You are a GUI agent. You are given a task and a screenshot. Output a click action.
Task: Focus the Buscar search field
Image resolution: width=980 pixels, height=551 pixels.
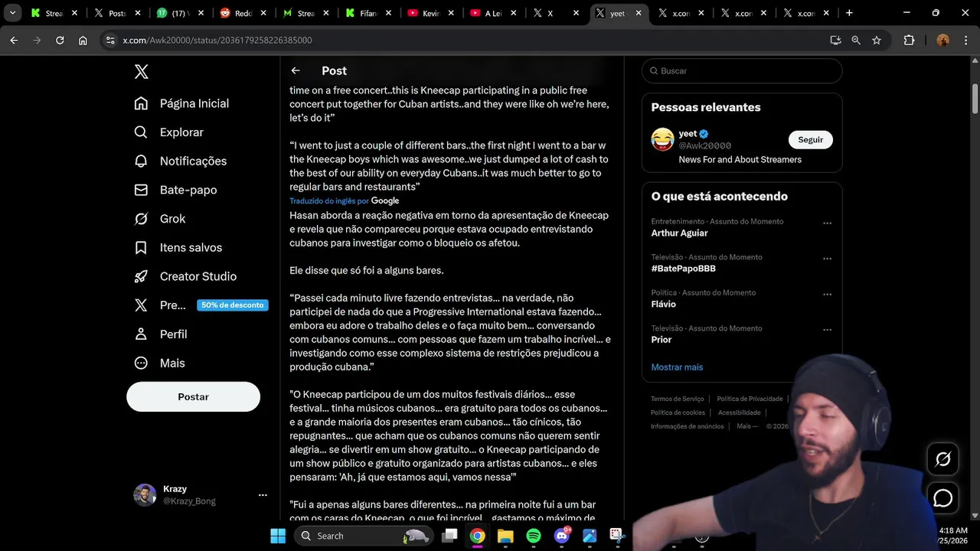tap(742, 70)
